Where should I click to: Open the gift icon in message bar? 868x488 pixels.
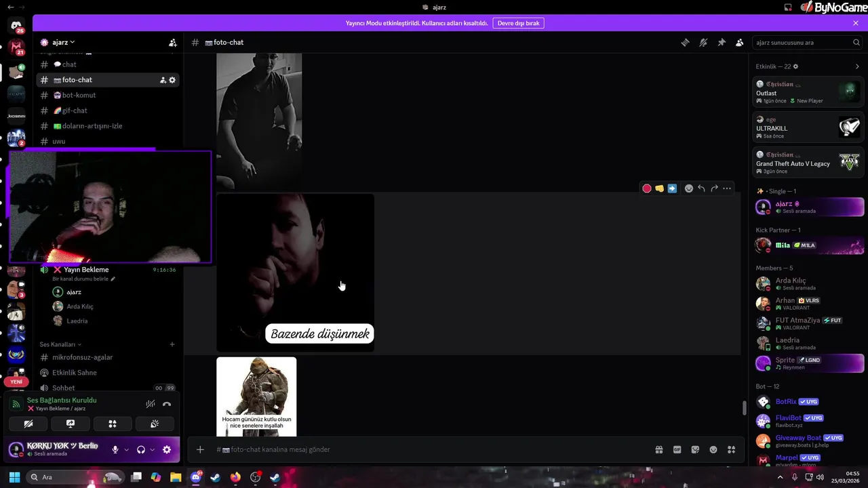tap(658, 449)
